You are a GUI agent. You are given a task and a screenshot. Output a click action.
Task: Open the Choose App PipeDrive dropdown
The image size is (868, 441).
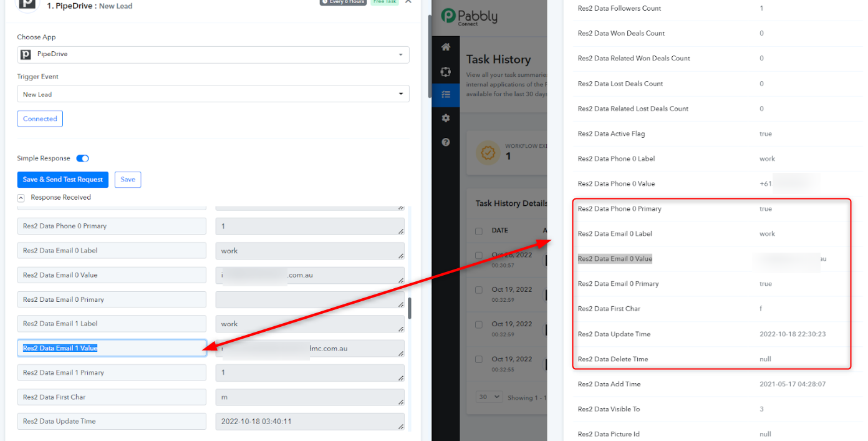point(213,54)
